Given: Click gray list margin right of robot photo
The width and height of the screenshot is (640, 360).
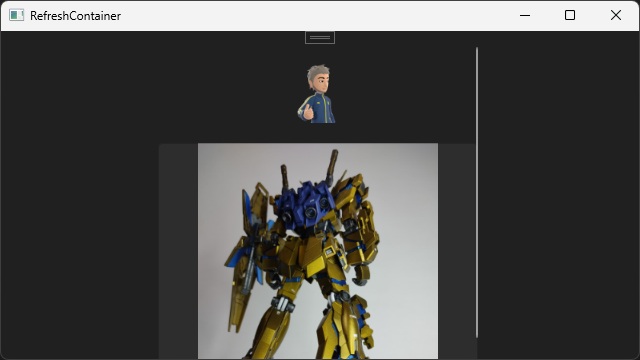Looking at the screenshot, I should [456, 251].
